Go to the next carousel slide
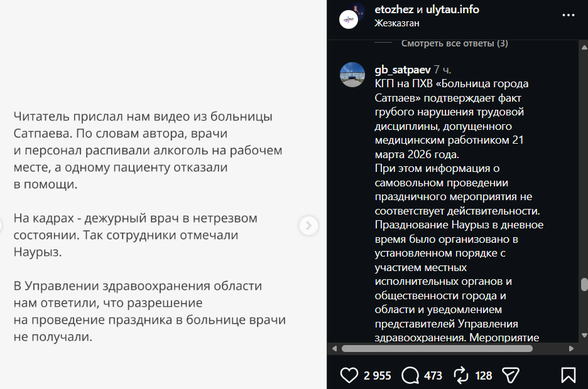This screenshot has width=588, height=389. coord(308,225)
